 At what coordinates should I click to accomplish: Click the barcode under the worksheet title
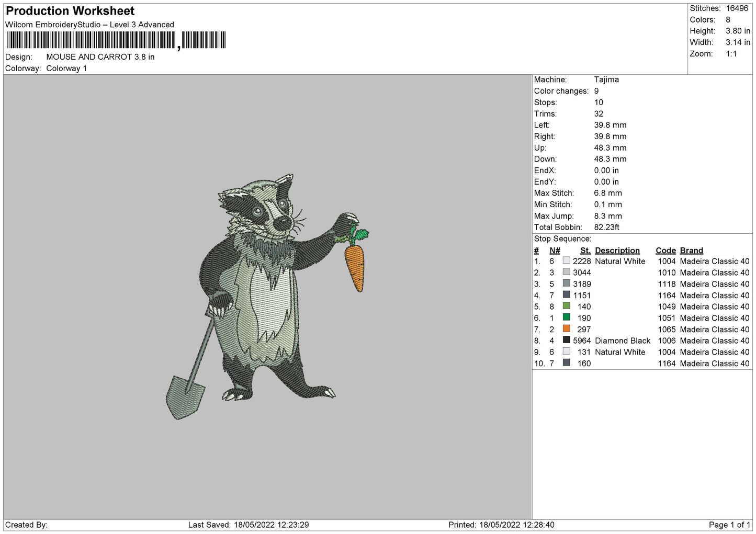pyautogui.click(x=117, y=40)
